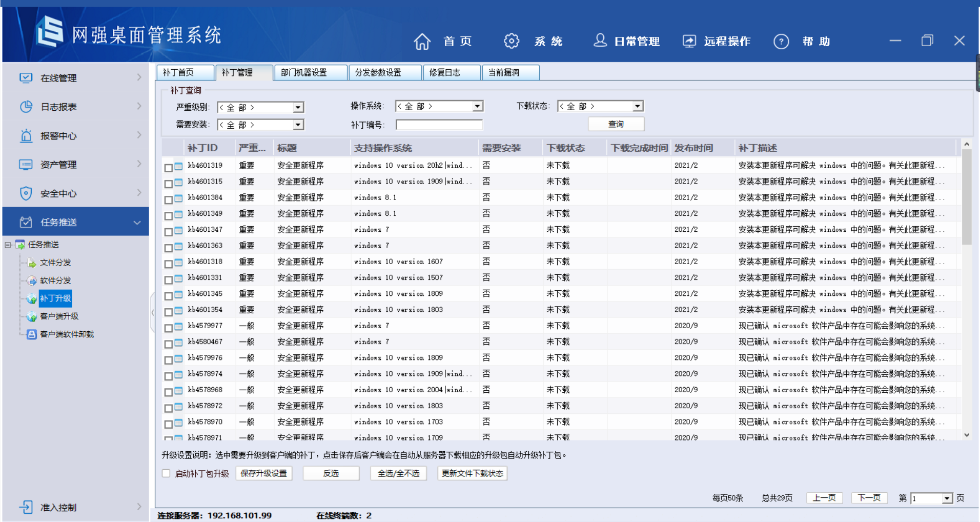Image resolution: width=980 pixels, height=522 pixels.
Task: Check the box for patch kb4601363
Action: (168, 248)
